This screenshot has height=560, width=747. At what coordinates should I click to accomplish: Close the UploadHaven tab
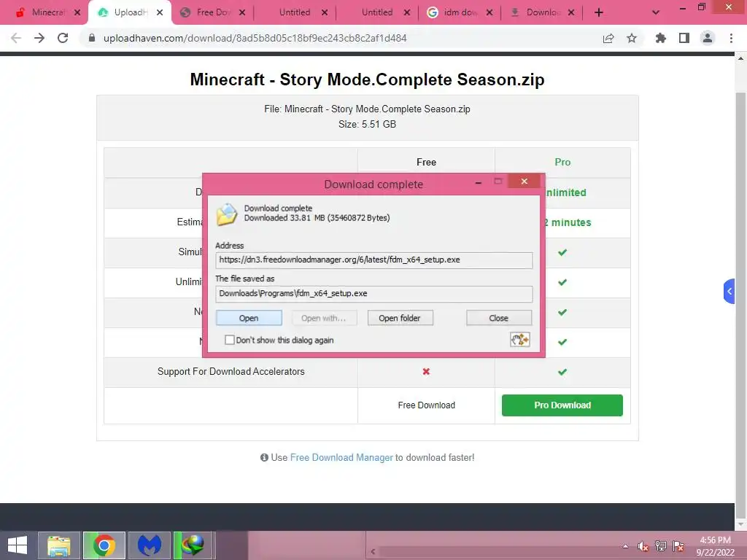tap(160, 12)
